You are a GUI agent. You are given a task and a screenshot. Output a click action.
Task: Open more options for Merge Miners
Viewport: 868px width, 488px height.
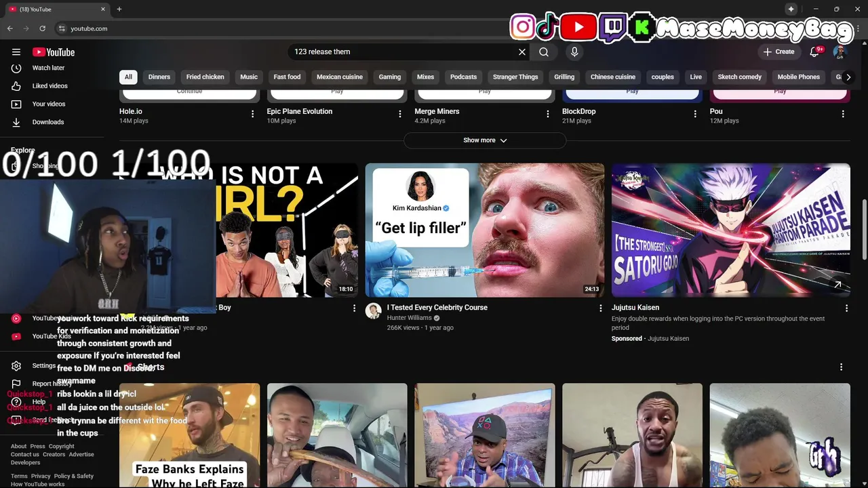tap(548, 114)
